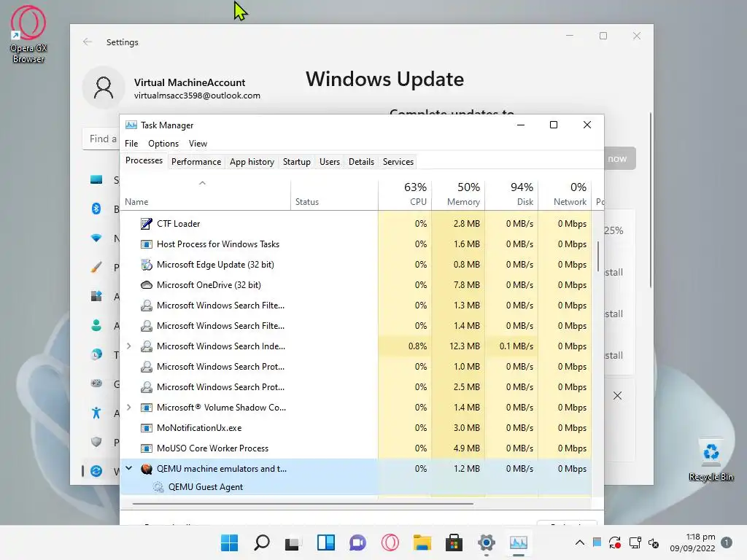Open the notification count badge in tray
The height and width of the screenshot is (560, 747).
(x=727, y=542)
